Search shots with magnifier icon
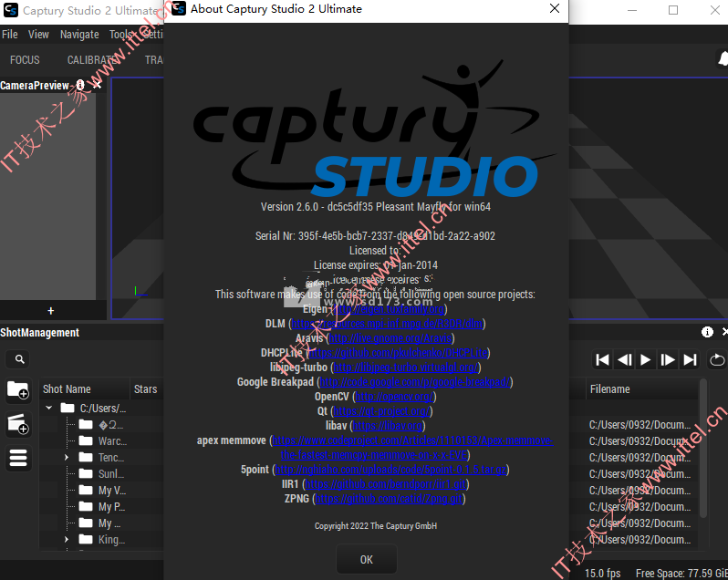This screenshot has height=580, width=728. (x=19, y=359)
